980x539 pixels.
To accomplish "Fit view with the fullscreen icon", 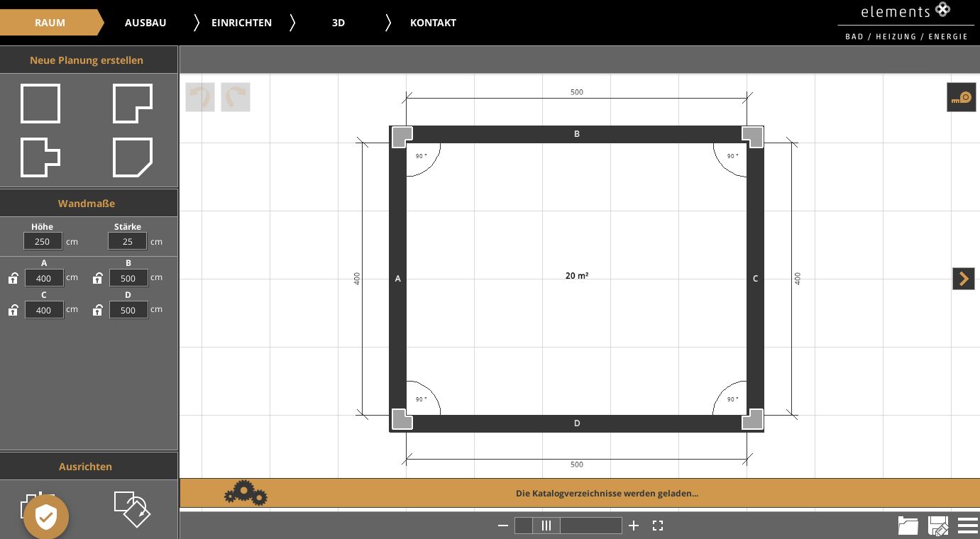I will click(657, 526).
